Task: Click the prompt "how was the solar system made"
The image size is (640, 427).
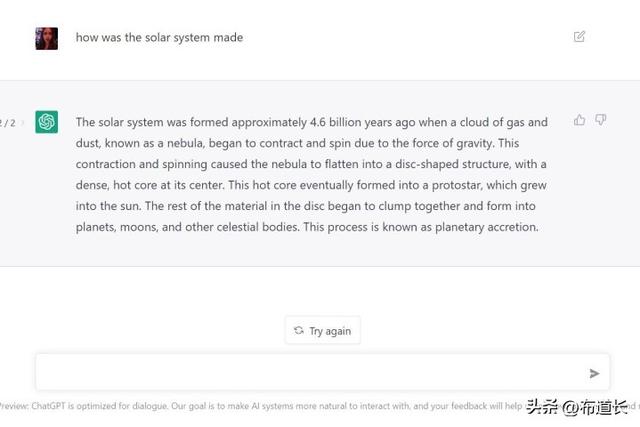Action: point(159,38)
